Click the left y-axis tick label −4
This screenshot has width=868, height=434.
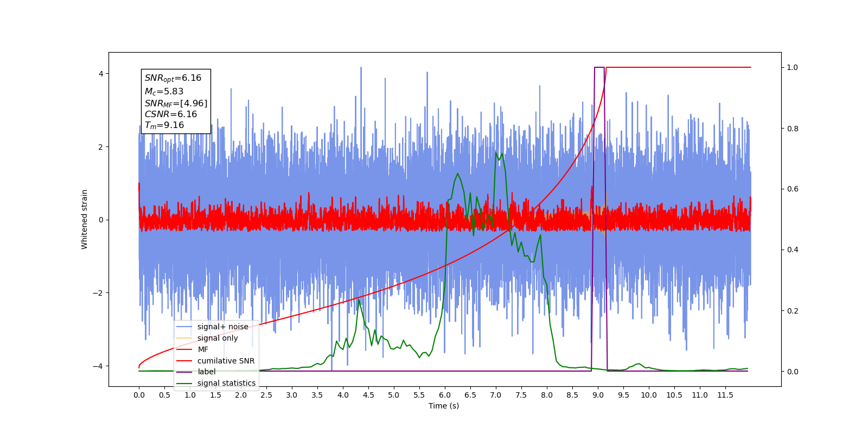click(x=98, y=366)
